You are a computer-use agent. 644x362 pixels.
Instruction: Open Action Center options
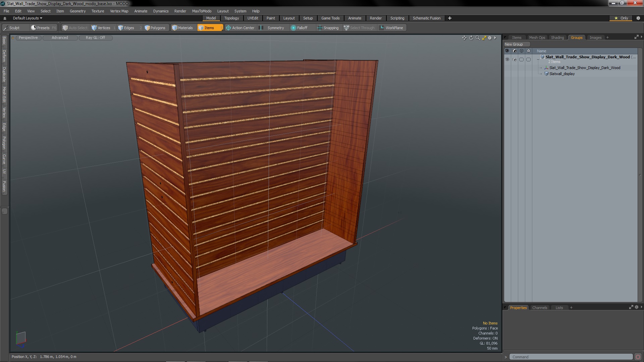[240, 28]
